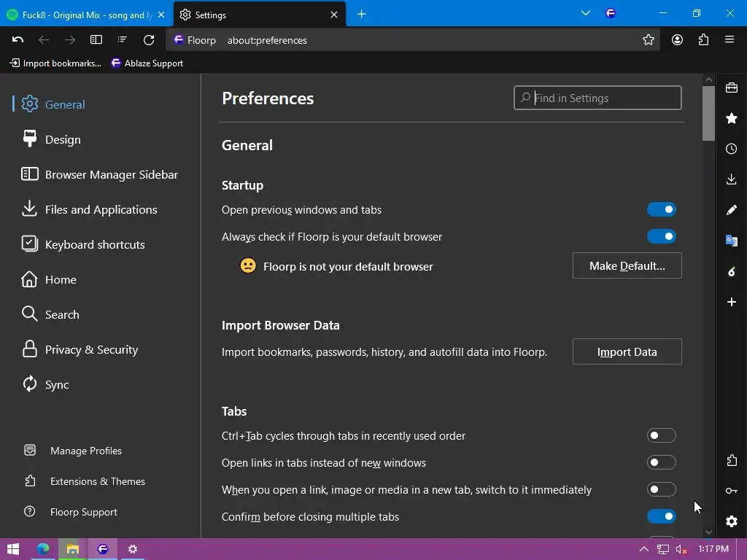Open the account profile icon
Screen dimensions: 747x560
pos(677,40)
